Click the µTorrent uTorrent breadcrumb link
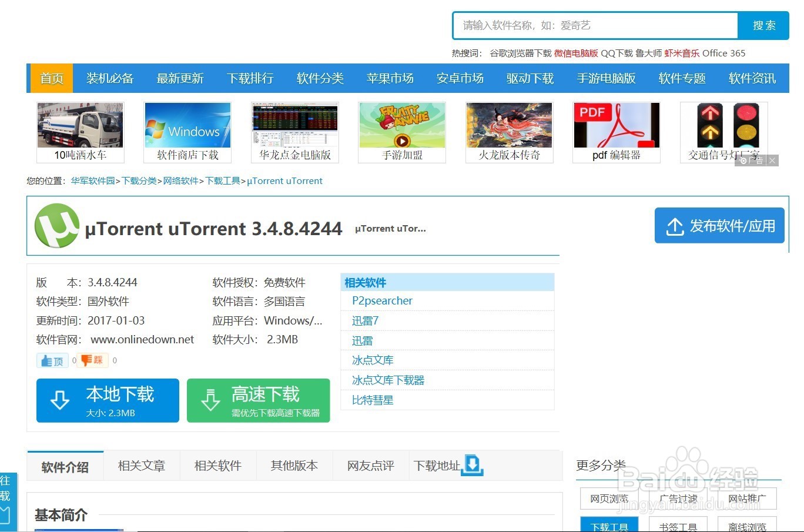This screenshot has height=532, width=804. (284, 181)
